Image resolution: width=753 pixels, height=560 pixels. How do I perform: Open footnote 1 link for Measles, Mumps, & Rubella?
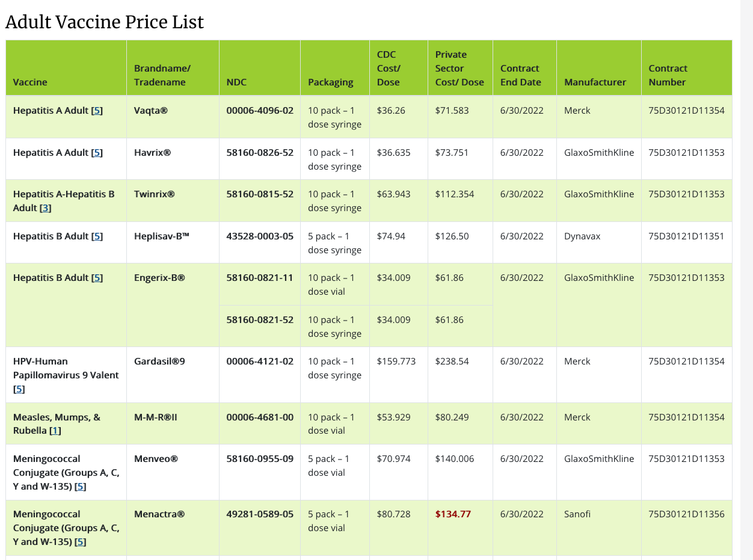pos(55,431)
